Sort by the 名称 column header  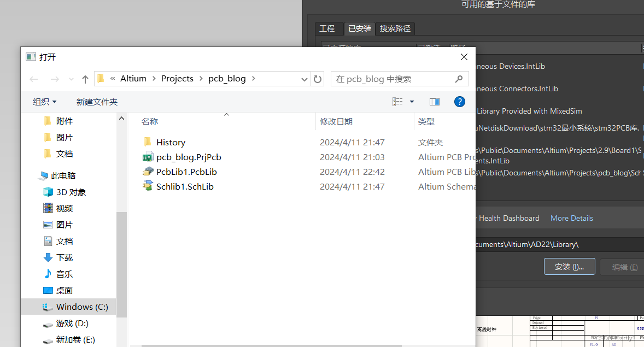pos(149,121)
